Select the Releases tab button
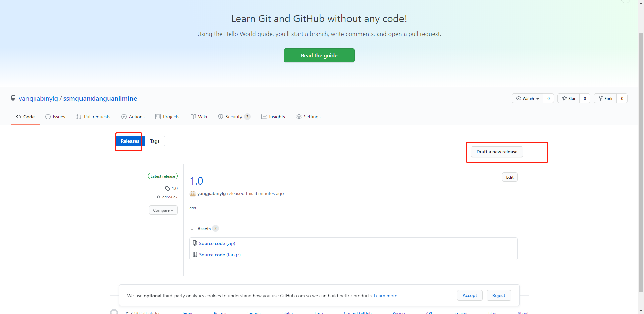 pos(130,141)
